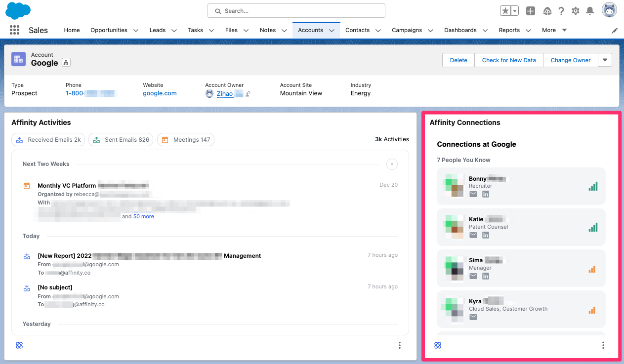Image resolution: width=624 pixels, height=364 pixels.
Task: Click the Received Emails 2k filter icon
Action: coord(19,140)
